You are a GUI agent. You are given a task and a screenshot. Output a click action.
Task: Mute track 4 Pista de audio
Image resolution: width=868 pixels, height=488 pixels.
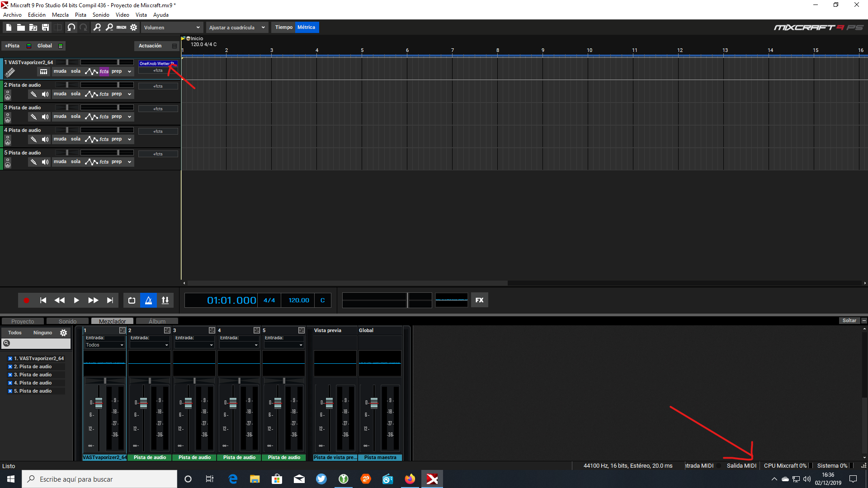click(x=60, y=139)
